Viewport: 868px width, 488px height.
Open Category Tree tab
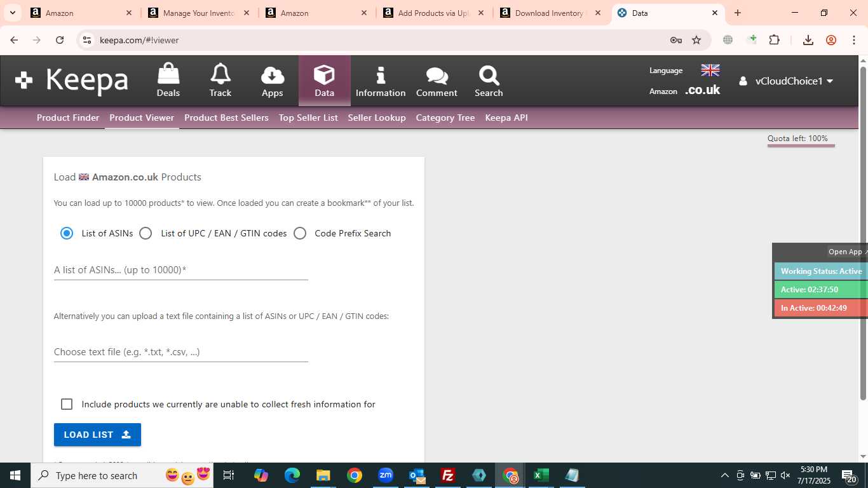[445, 118]
